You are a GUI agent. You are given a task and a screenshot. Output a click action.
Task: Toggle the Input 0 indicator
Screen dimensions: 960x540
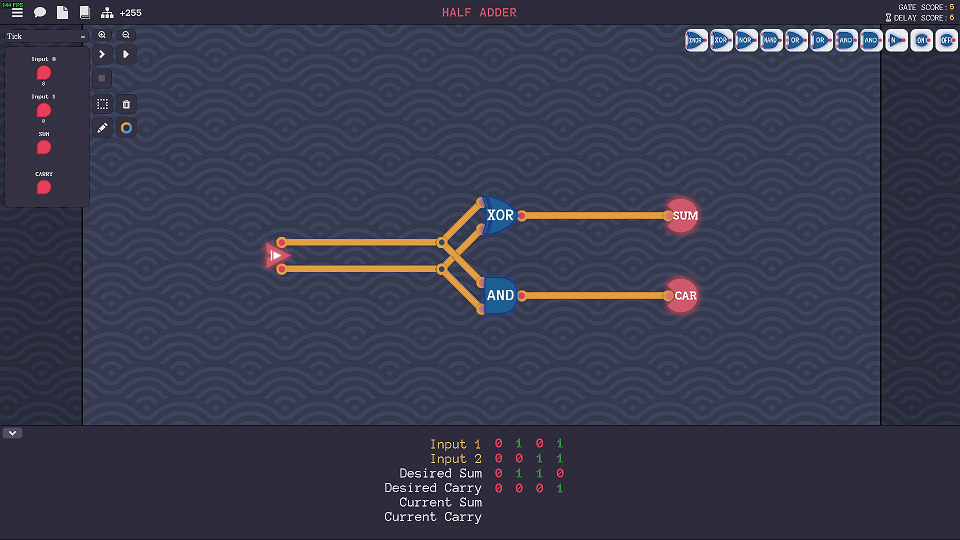click(x=44, y=73)
